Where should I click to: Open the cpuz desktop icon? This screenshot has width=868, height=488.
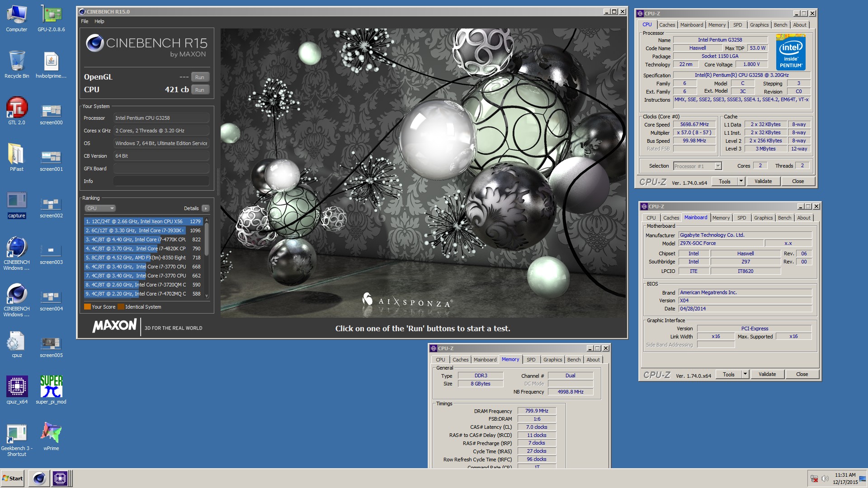click(17, 344)
